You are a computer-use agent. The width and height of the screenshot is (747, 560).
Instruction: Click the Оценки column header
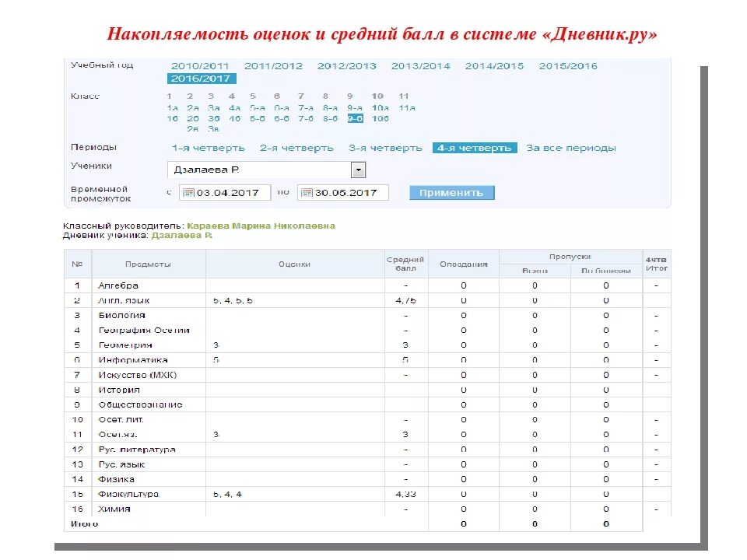coord(294,264)
